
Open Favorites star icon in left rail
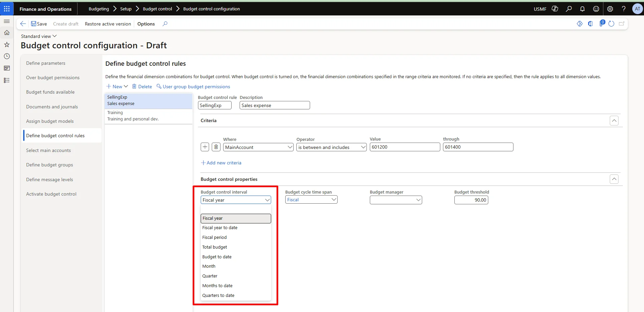(x=7, y=44)
